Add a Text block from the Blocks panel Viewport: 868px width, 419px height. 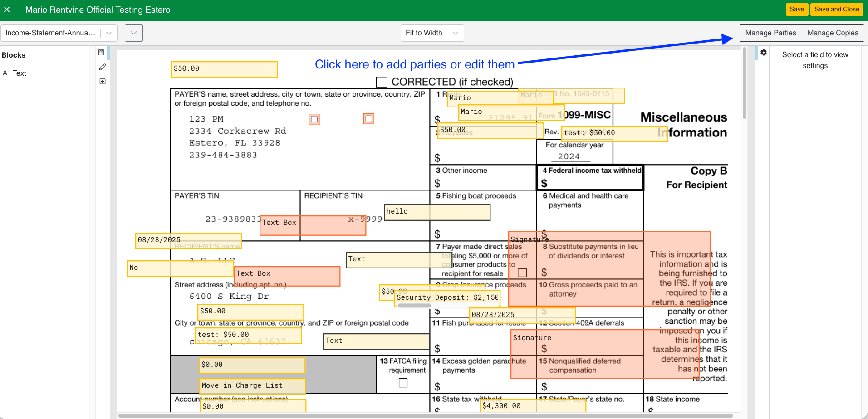(19, 73)
